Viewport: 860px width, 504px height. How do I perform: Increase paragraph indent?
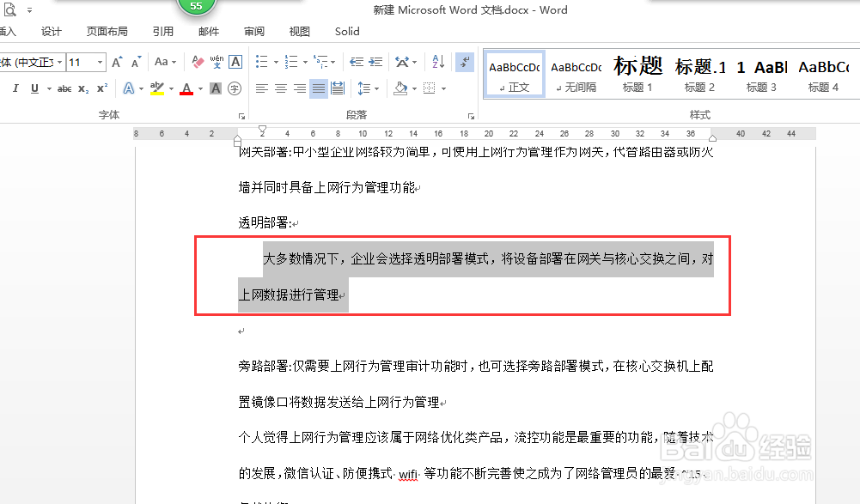coord(375,62)
